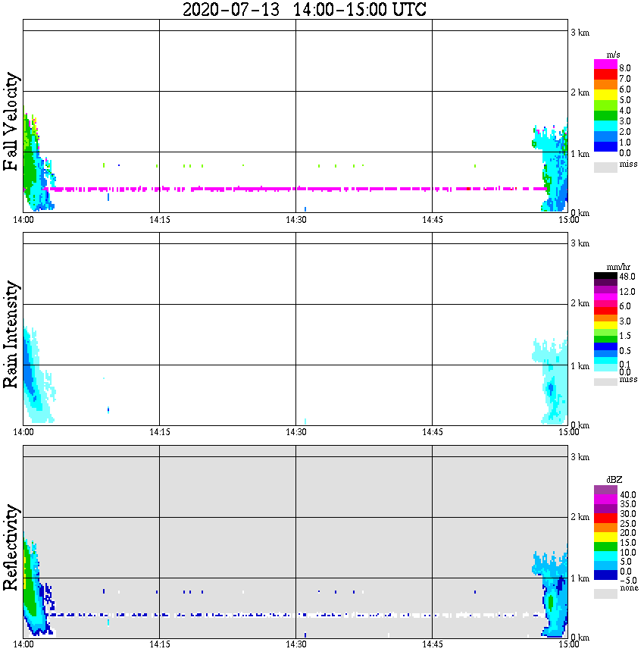Click the "14:30" tick under the Reflectivity plot

[296, 644]
